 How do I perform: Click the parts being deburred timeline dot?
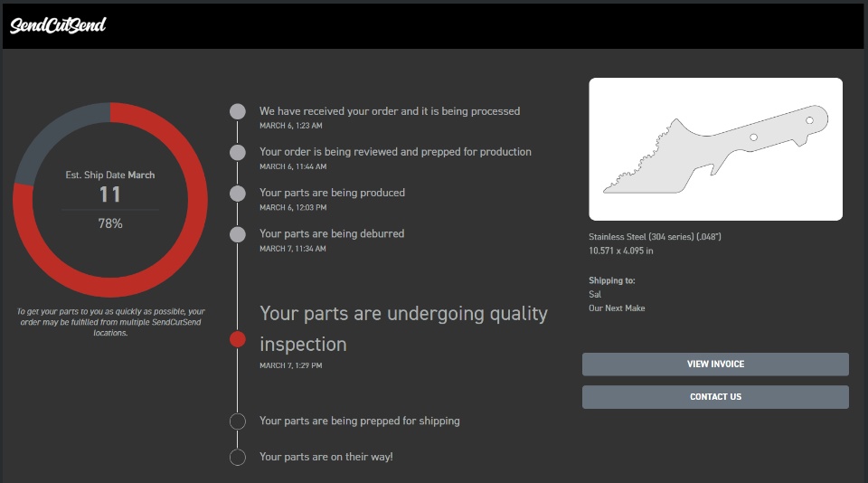238,234
